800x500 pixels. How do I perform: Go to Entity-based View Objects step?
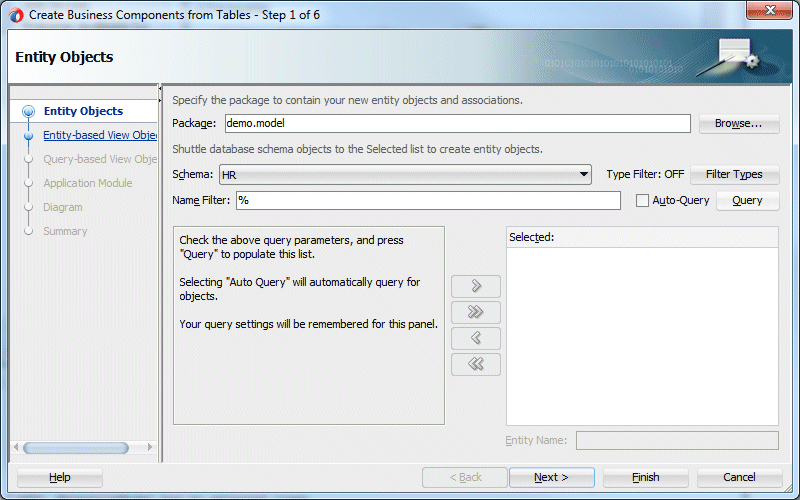click(99, 135)
